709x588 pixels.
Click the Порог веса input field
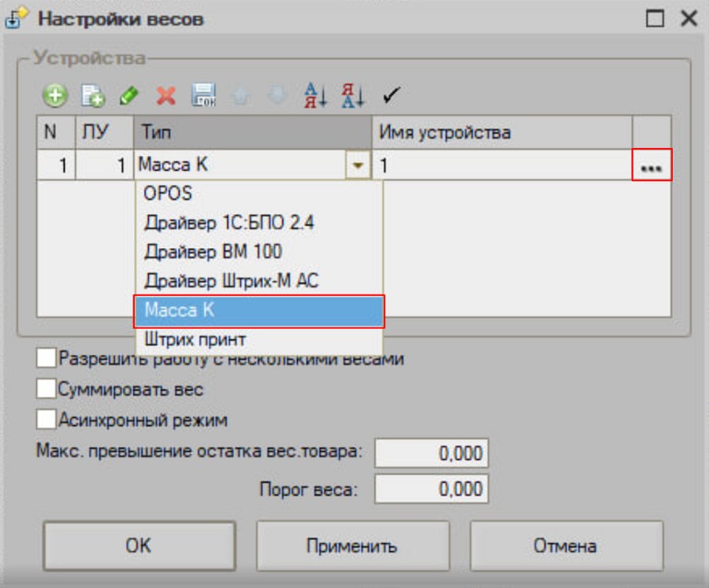[x=432, y=489]
